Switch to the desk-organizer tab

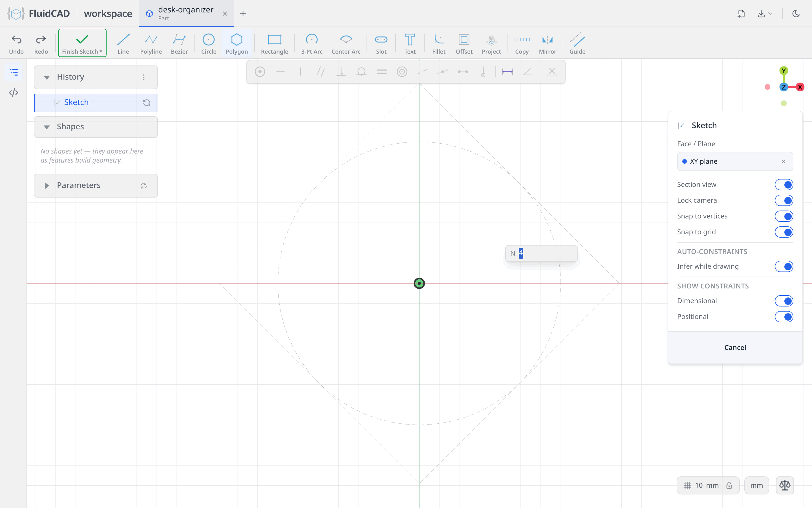point(186,14)
